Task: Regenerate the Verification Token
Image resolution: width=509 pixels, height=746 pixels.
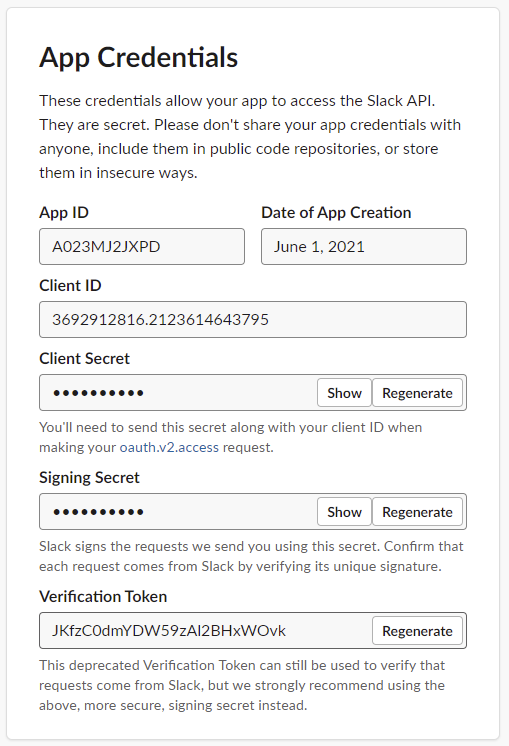Action: pyautogui.click(x=417, y=631)
